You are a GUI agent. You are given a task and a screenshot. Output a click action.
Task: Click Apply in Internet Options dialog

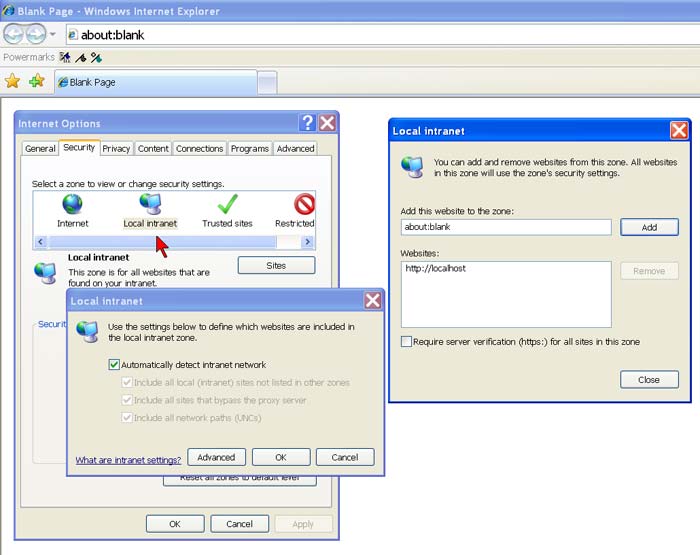[304, 524]
